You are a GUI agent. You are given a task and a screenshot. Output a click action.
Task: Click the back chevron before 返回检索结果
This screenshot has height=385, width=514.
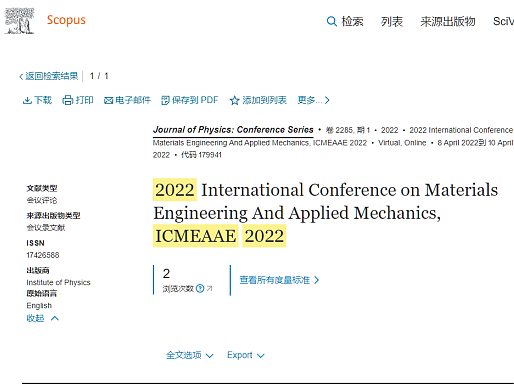tap(21, 77)
